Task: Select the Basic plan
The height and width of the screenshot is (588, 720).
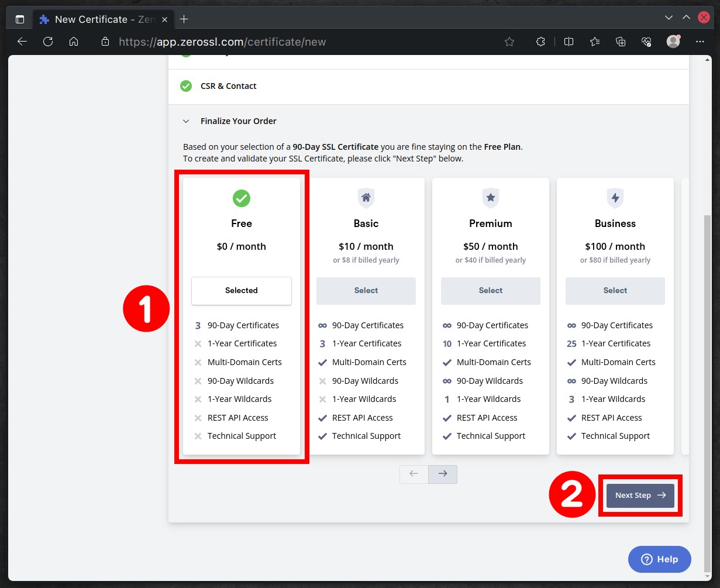Action: [366, 291]
